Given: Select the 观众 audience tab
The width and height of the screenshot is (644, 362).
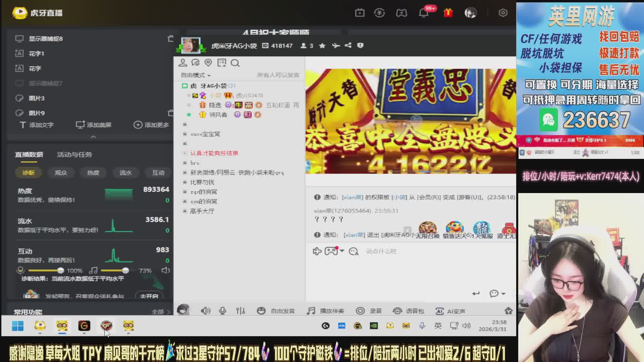Looking at the screenshot, I should tap(61, 173).
